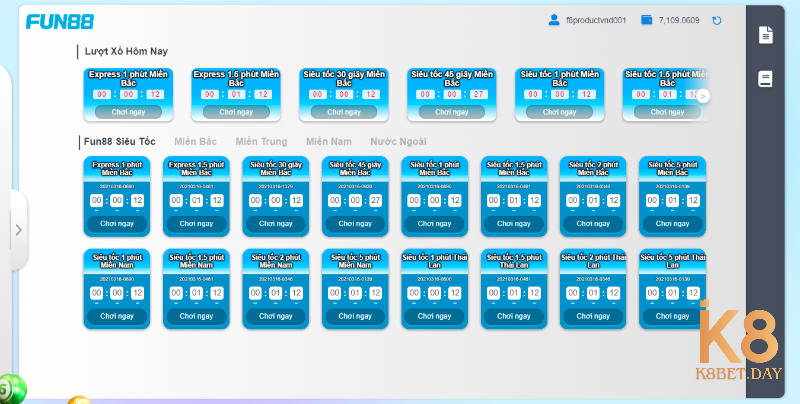The width and height of the screenshot is (800, 404).
Task: Click Chơi ngay on Siêu tốc 5 phút Thái Lan
Action: [672, 316]
